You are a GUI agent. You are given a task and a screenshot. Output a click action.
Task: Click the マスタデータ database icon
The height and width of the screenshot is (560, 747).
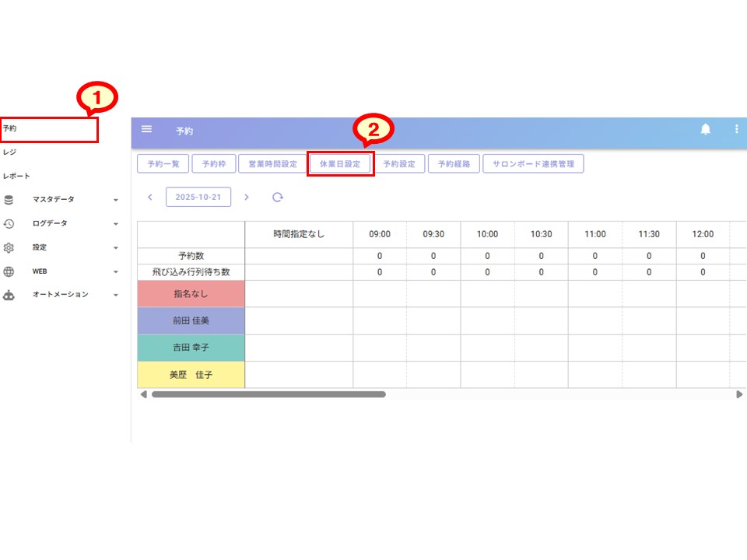tap(9, 200)
